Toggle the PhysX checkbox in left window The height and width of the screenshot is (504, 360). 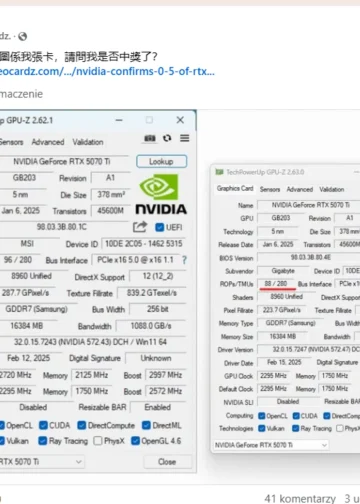[98, 441]
